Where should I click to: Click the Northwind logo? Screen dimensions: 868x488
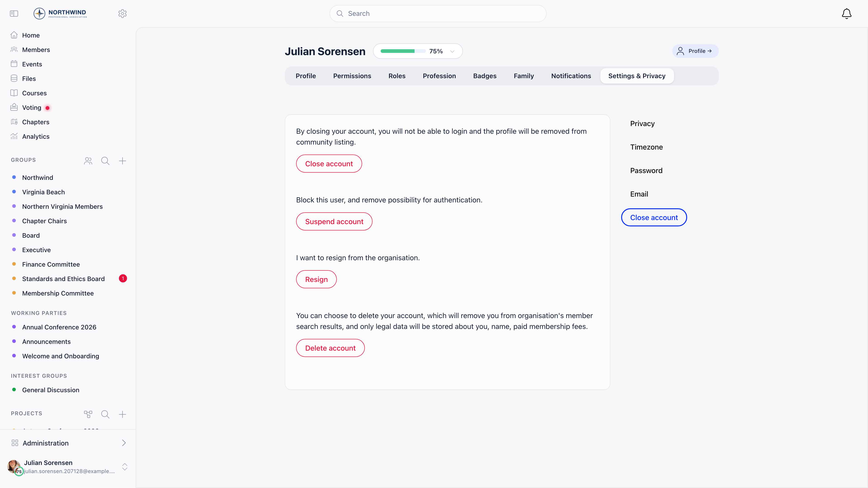[60, 14]
